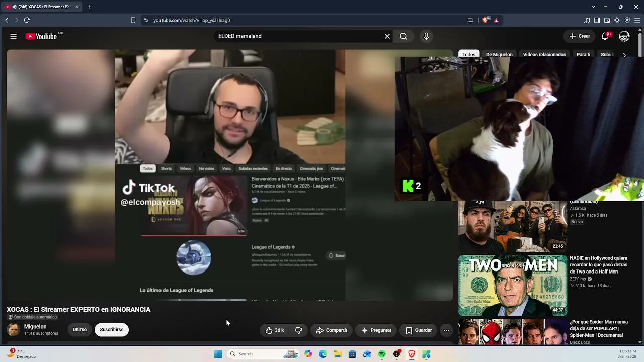Image resolution: width=644 pixels, height=362 pixels.
Task: Select the De Miquelon filter chip
Action: 499,54
